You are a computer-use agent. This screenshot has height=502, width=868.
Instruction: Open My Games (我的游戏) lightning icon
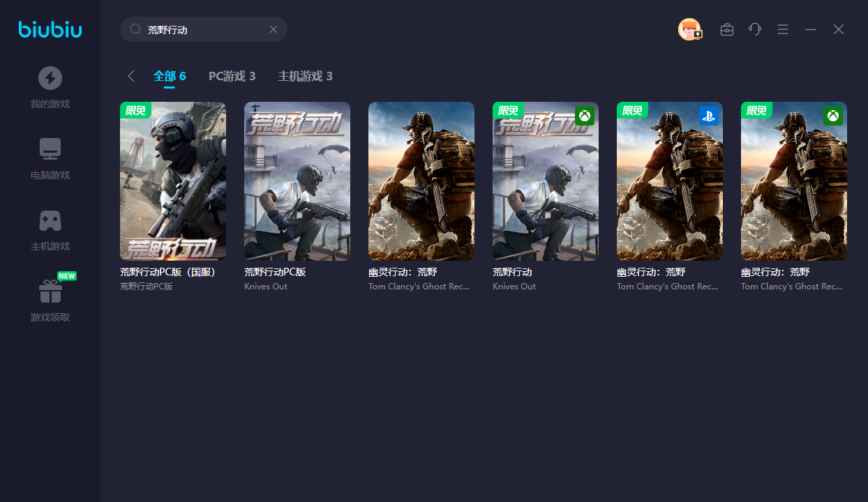click(50, 78)
